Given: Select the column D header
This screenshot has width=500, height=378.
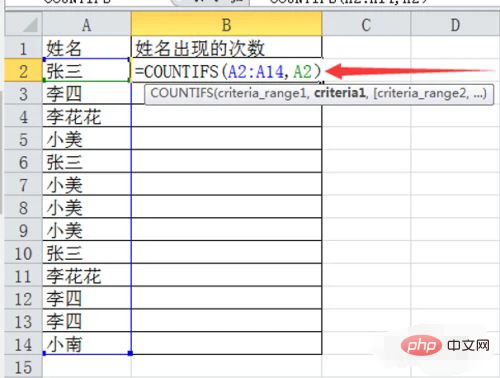Looking at the screenshot, I should coord(455,24).
